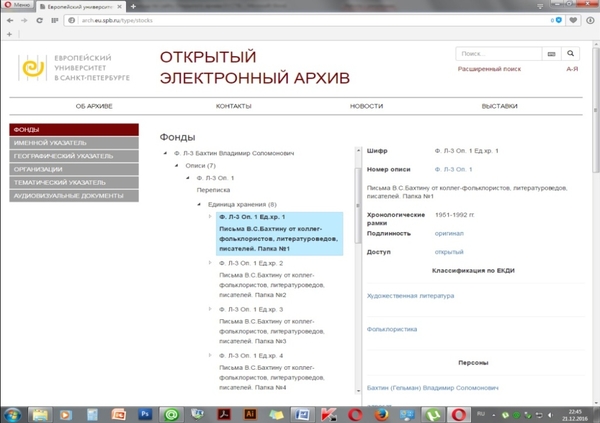Open the Художественная литература classification link
Image resolution: width=600 pixels, height=423 pixels.
(411, 296)
